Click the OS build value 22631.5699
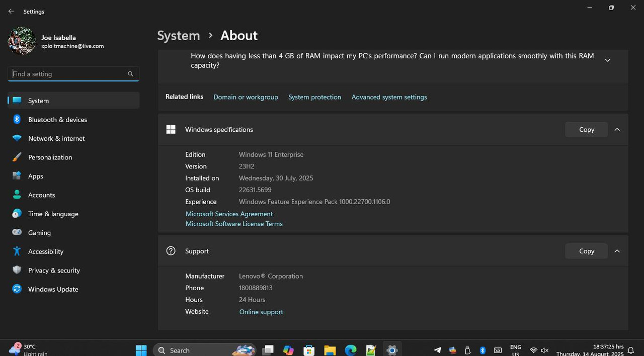644x356 pixels. [x=255, y=190]
